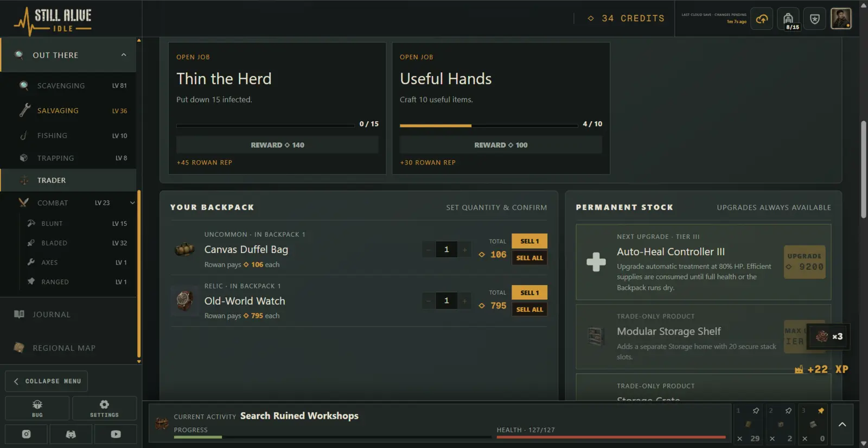The height and width of the screenshot is (448, 868).
Task: Open the player portrait avatar
Action: (841, 18)
